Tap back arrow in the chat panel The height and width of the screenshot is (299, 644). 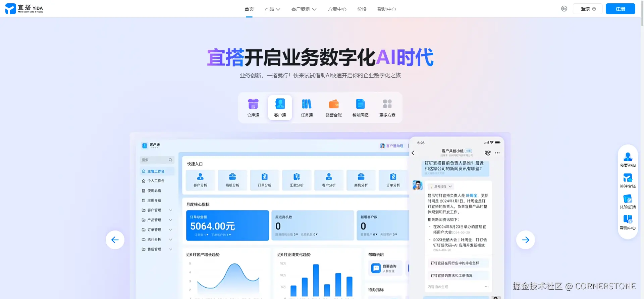click(413, 153)
